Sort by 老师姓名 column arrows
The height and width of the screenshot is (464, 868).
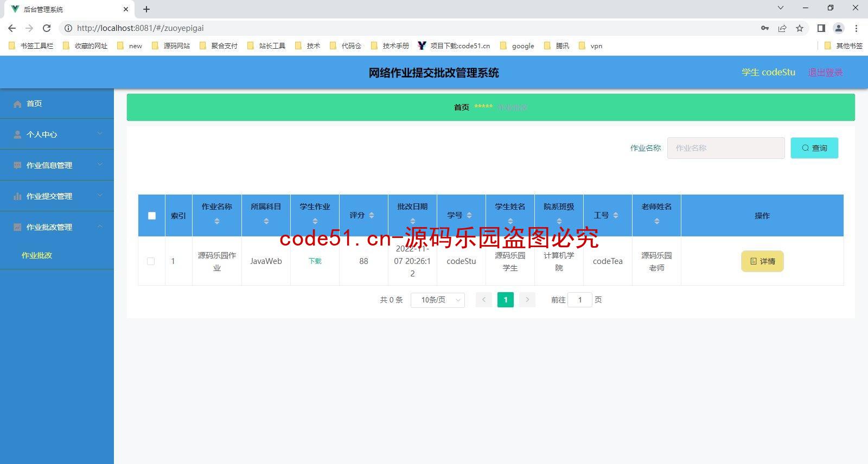pyautogui.click(x=656, y=221)
